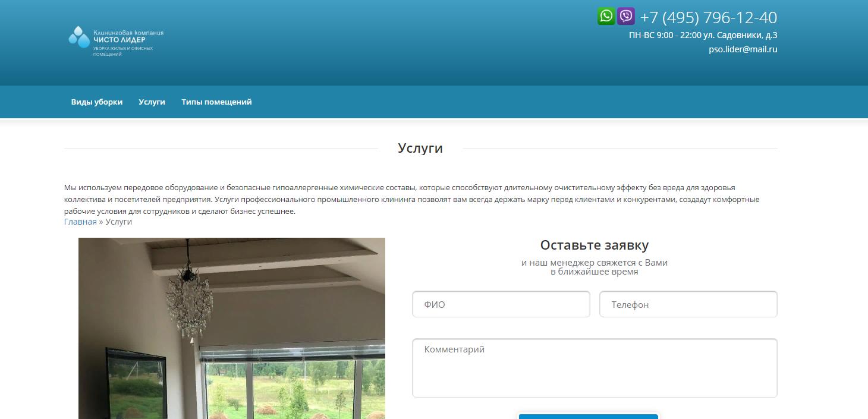This screenshot has width=868, height=419.
Task: Click the Чисто Лидер company logo
Action: 116,42
